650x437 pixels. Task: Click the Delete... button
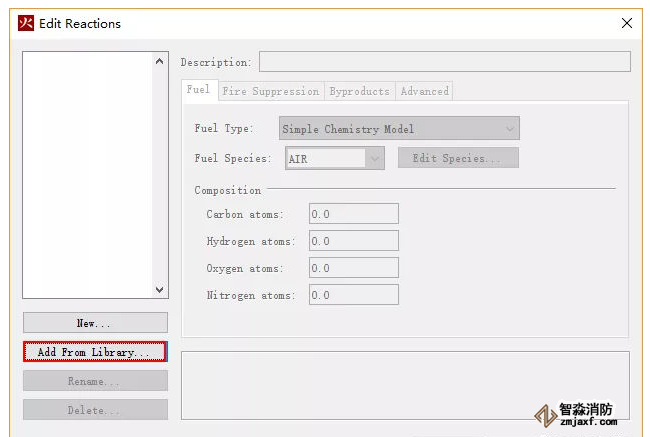(95, 410)
